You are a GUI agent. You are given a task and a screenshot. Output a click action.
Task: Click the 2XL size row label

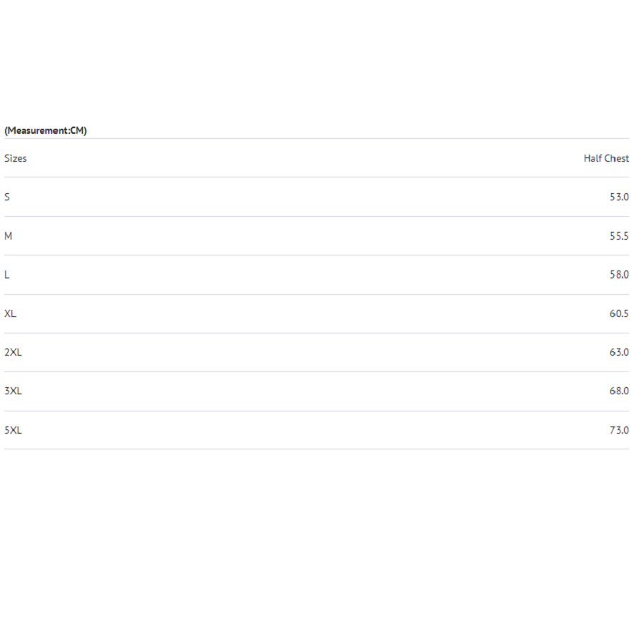pyautogui.click(x=13, y=352)
